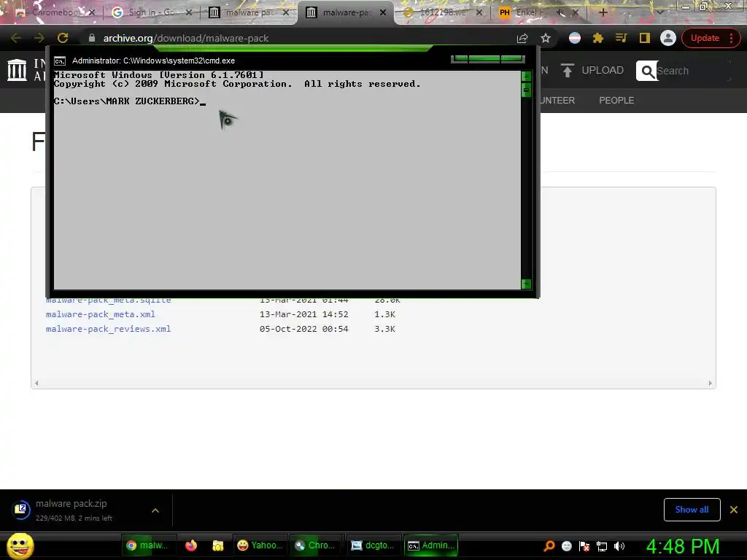Open the cmd window system menu icon
The width and height of the screenshot is (747, 560).
[x=60, y=61]
